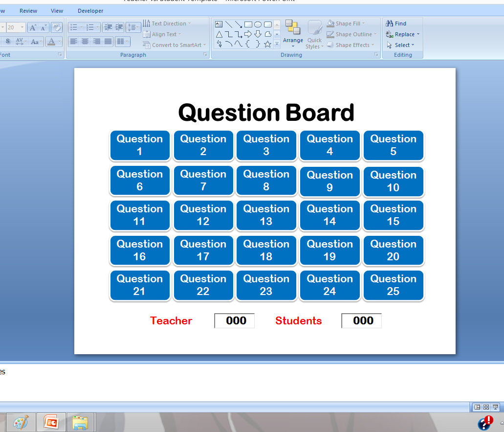Apply text shadow with S icon
The width and height of the screenshot is (504, 432).
(8, 41)
